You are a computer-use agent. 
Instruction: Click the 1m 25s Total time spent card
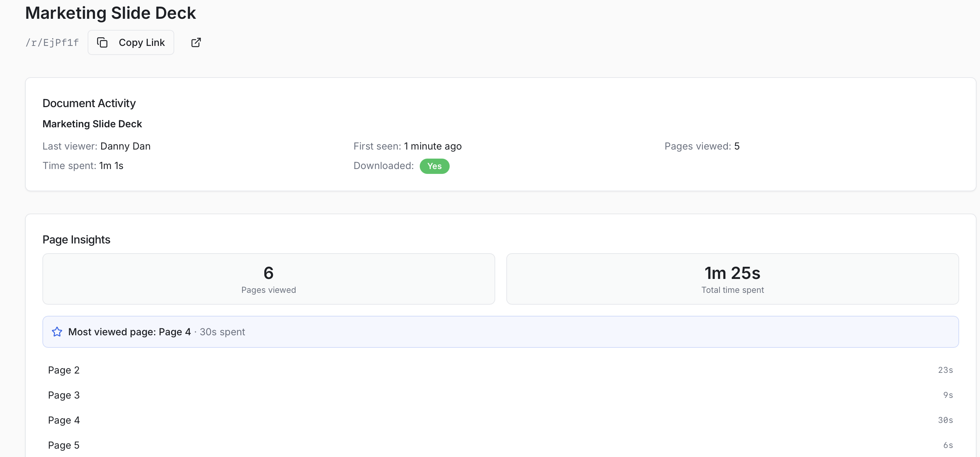[732, 279]
